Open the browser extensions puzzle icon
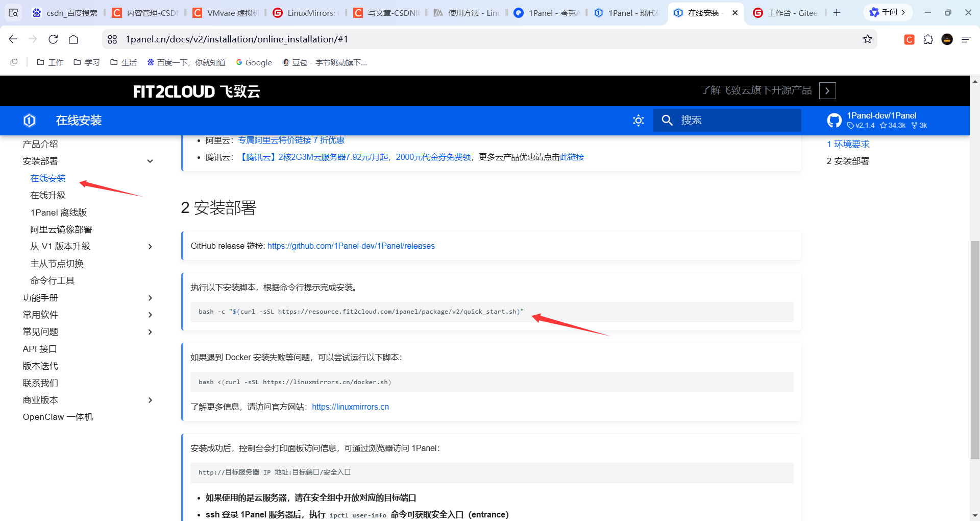 pyautogui.click(x=928, y=39)
